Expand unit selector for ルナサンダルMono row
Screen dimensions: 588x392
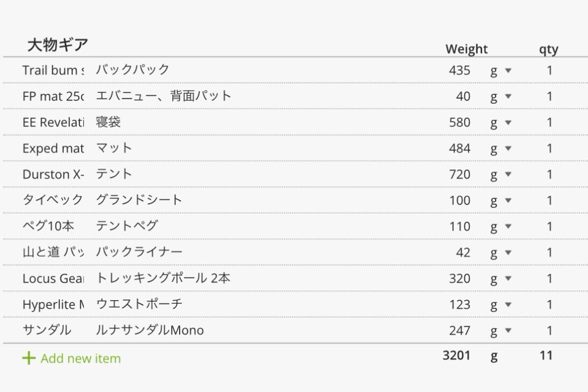pos(501,331)
